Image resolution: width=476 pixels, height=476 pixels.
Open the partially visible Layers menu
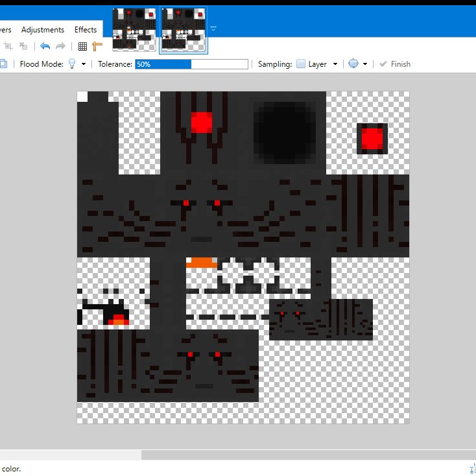[x=5, y=30]
